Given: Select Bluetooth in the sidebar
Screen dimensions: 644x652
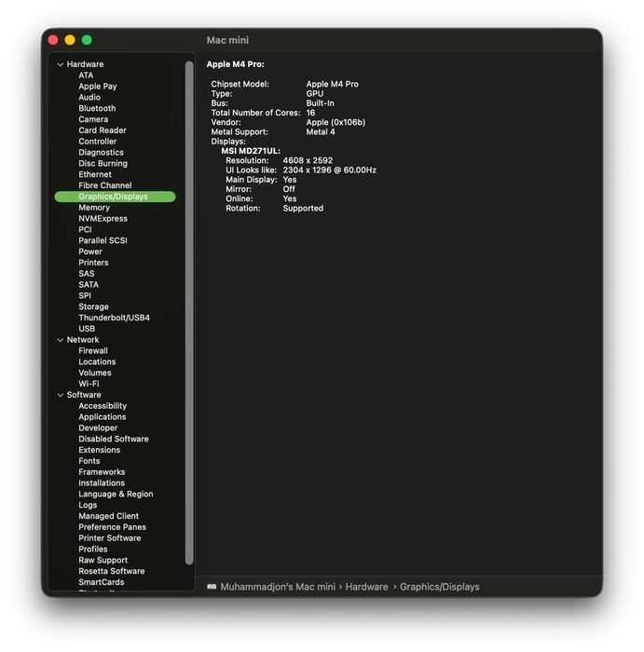Looking at the screenshot, I should [x=97, y=109].
